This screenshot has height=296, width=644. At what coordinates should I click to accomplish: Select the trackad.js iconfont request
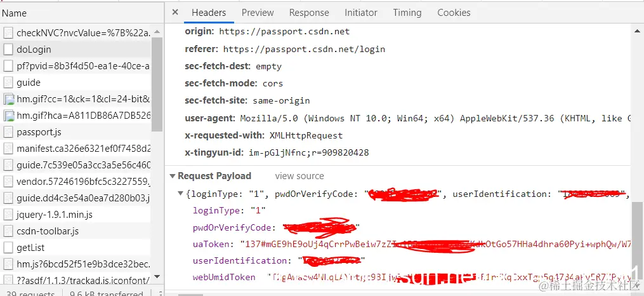tap(76, 280)
